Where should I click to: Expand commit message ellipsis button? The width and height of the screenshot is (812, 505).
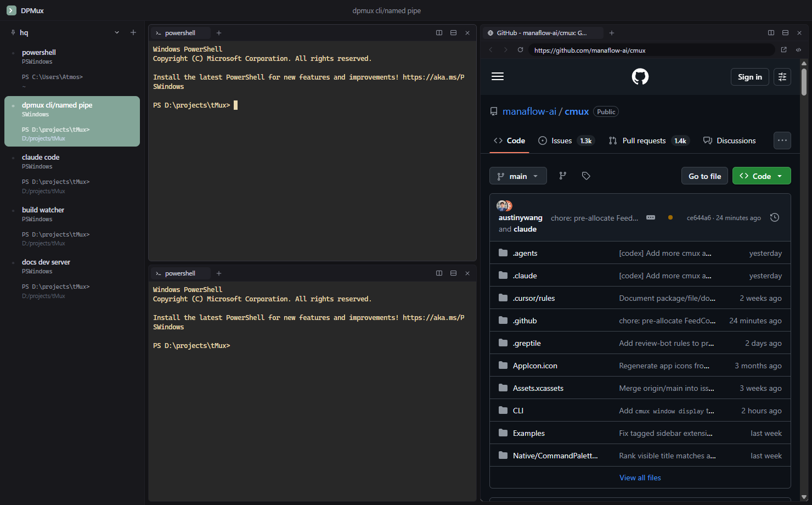651,217
